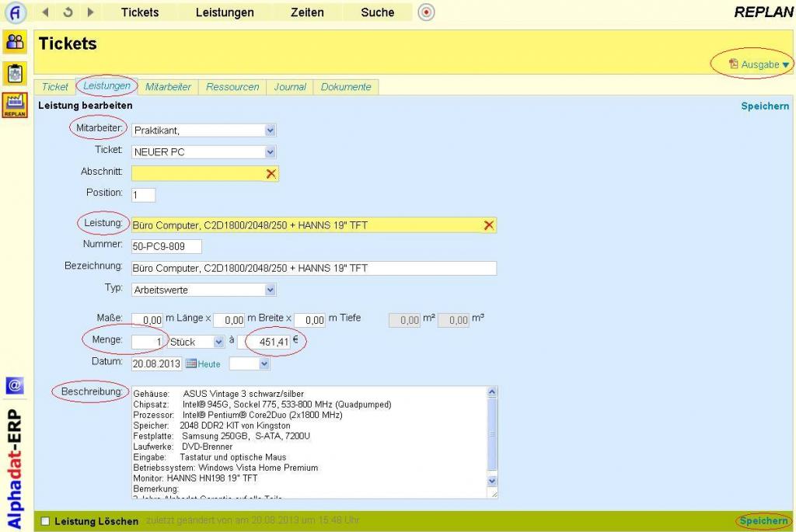796x532 pixels.
Task: Click the Tiefe measurement field
Action: point(309,320)
